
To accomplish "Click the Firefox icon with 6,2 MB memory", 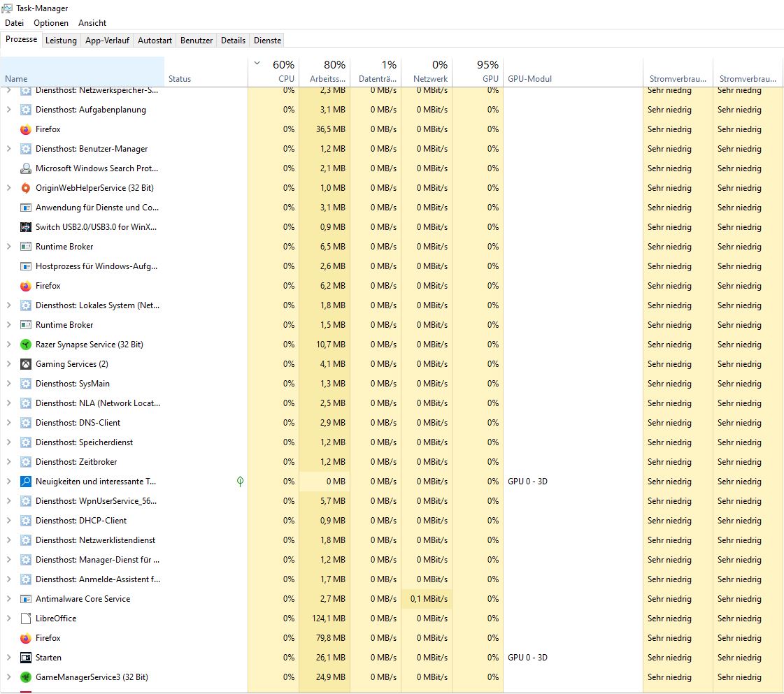I will pos(25,286).
